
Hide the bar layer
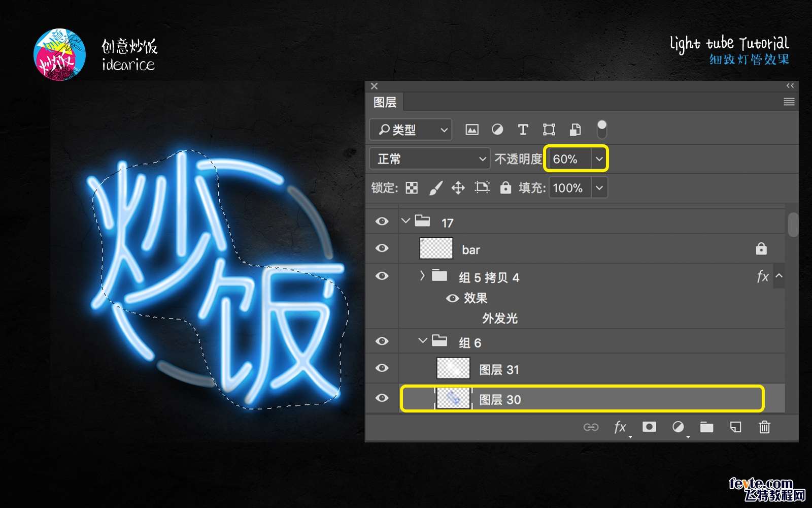click(x=382, y=248)
